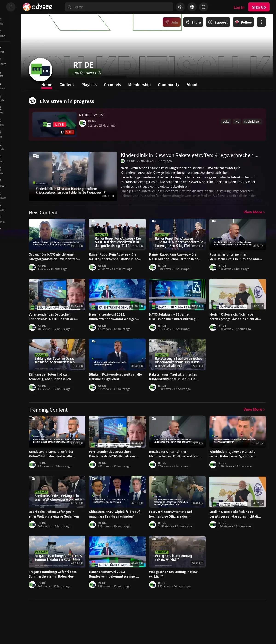The width and height of the screenshot is (276, 644).
Task: Open the Playlists tab
Action: [x=89, y=85]
